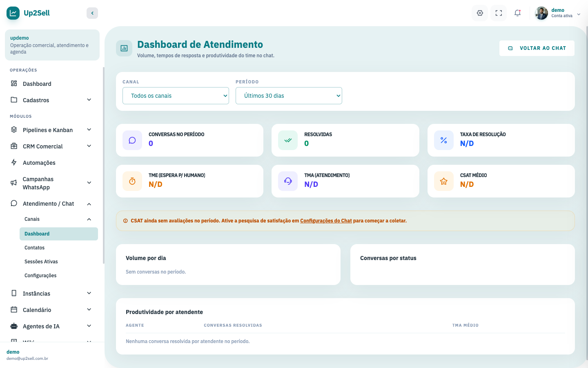This screenshot has height=368, width=588.
Task: Click the TMA headset icon
Action: coord(288,181)
